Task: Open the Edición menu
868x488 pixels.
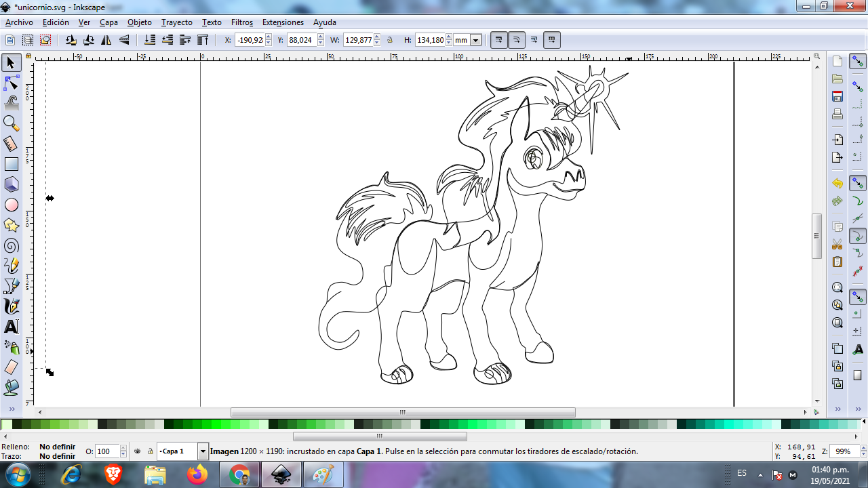Action: pos(56,22)
